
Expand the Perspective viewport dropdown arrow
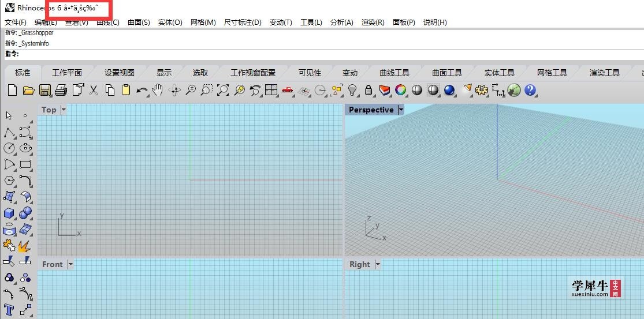point(401,110)
